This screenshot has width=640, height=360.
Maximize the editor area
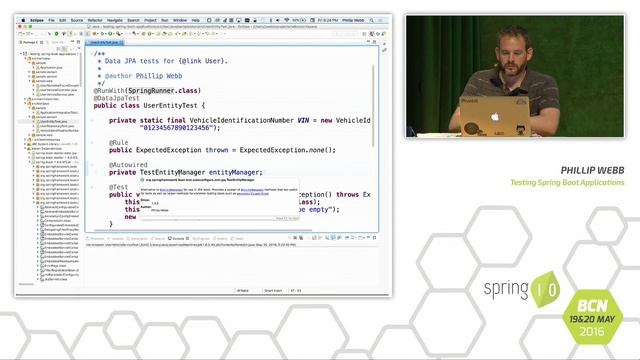tap(375, 42)
